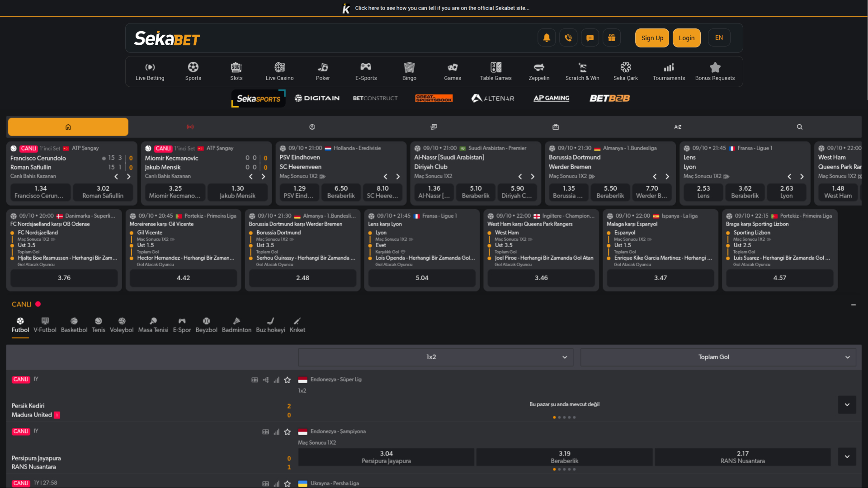Open the notifications bell icon
The image size is (868, 488).
pyautogui.click(x=546, y=38)
